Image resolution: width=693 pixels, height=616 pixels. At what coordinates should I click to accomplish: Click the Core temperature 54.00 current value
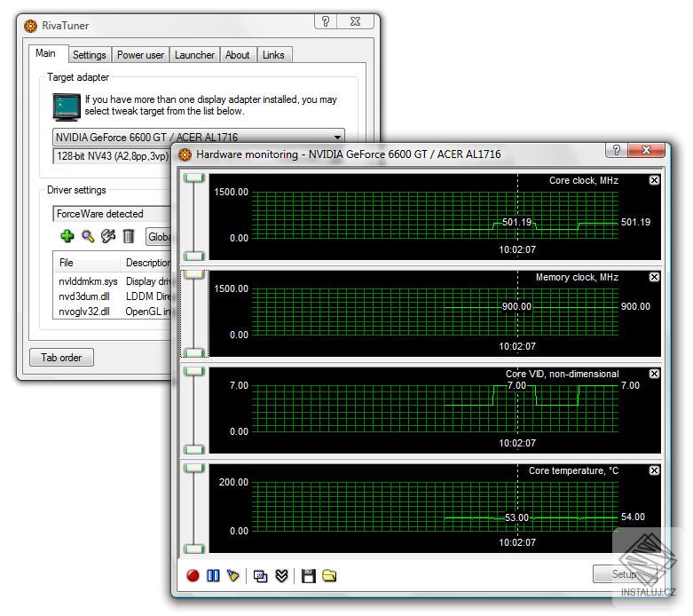click(x=633, y=517)
